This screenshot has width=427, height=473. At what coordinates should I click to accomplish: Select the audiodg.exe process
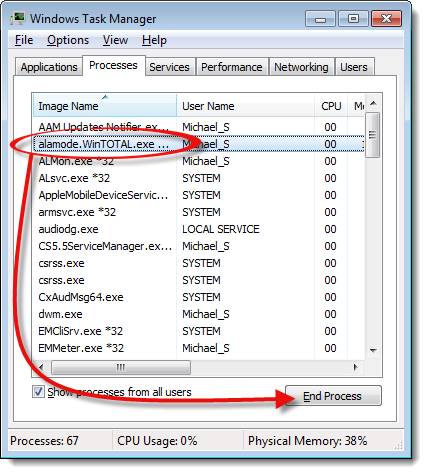click(198, 229)
